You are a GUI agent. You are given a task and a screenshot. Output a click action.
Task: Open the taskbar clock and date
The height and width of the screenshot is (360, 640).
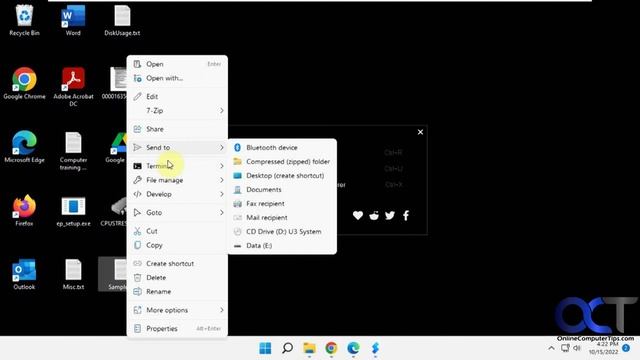(603, 348)
